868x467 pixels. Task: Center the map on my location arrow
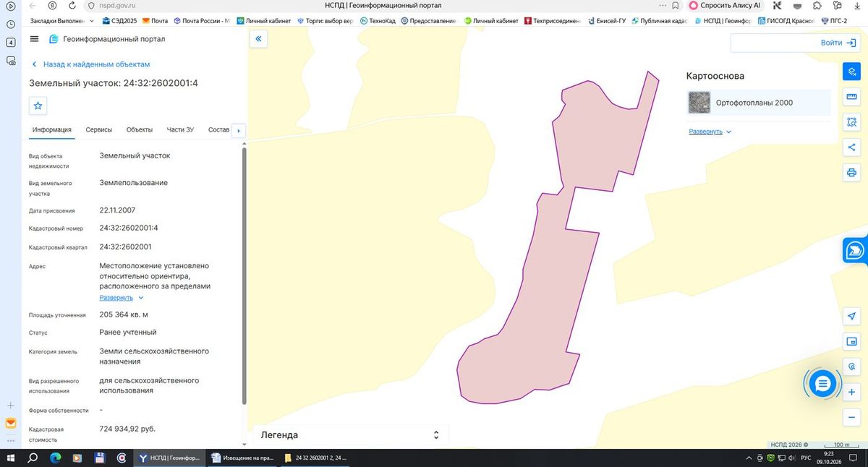tap(851, 317)
